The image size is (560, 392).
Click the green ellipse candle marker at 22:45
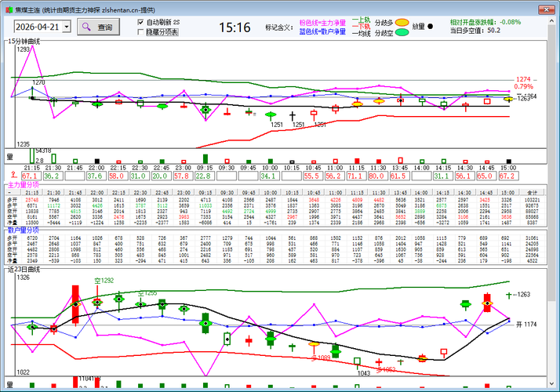coord(162,106)
